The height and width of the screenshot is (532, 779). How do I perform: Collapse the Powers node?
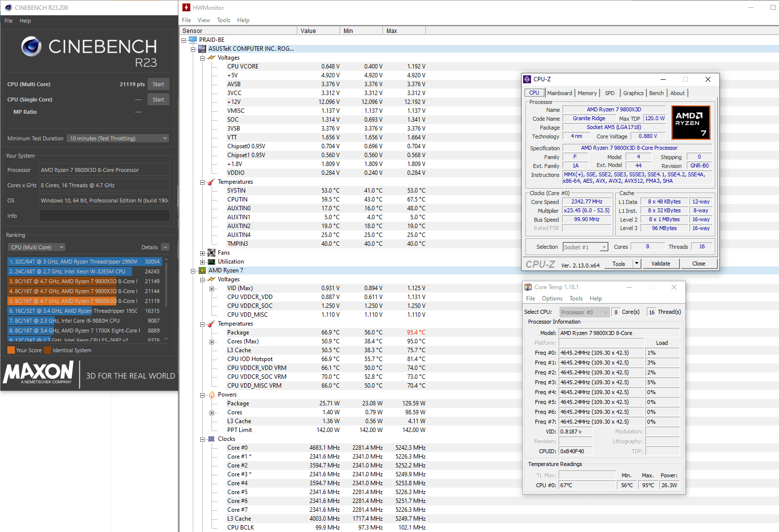pyautogui.click(x=202, y=395)
